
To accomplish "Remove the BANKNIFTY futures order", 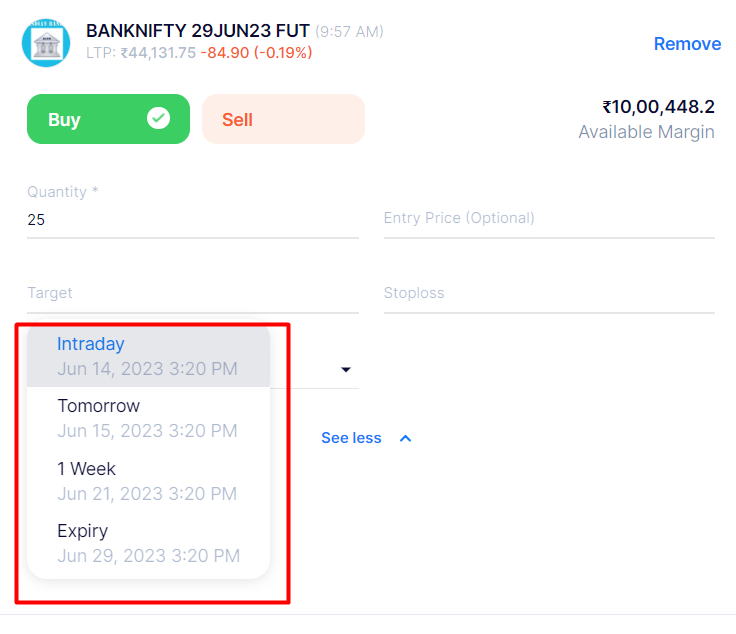I will coord(687,44).
